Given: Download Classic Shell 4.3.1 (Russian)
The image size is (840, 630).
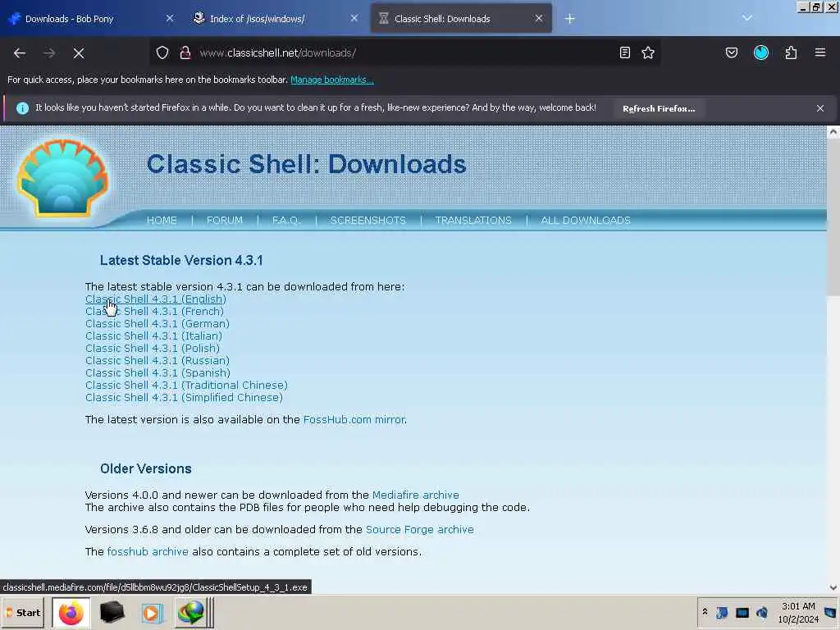Looking at the screenshot, I should pos(157,361).
